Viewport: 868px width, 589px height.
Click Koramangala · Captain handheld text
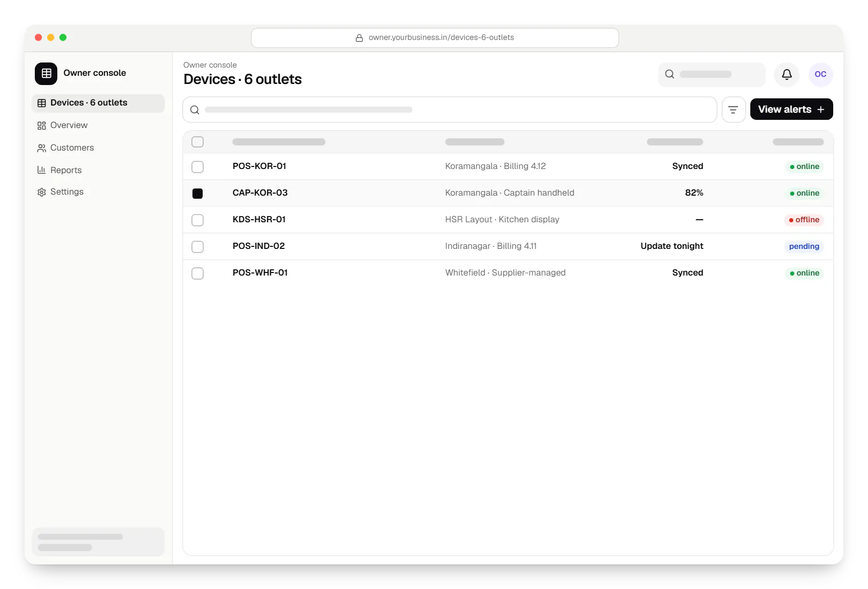pyautogui.click(x=510, y=193)
